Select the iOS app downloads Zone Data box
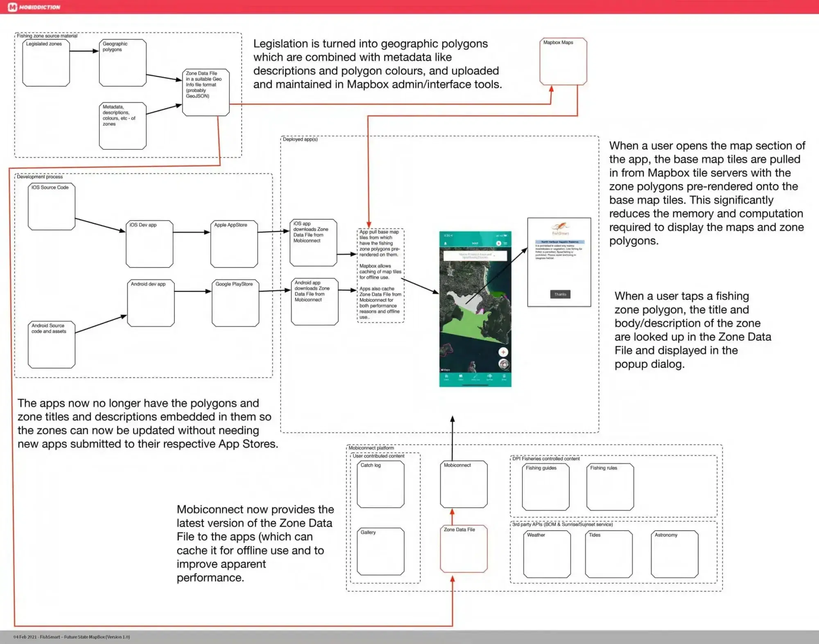 tap(313, 243)
